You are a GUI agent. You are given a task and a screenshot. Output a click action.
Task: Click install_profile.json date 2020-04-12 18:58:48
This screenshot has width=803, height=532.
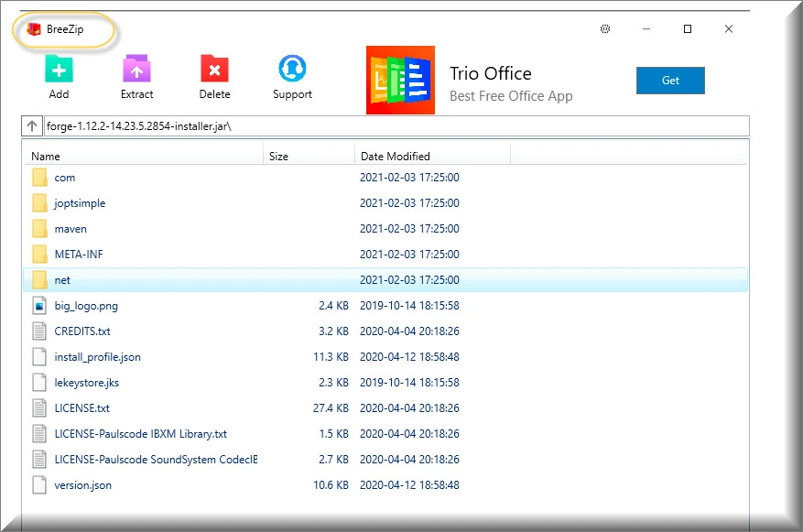click(x=409, y=357)
